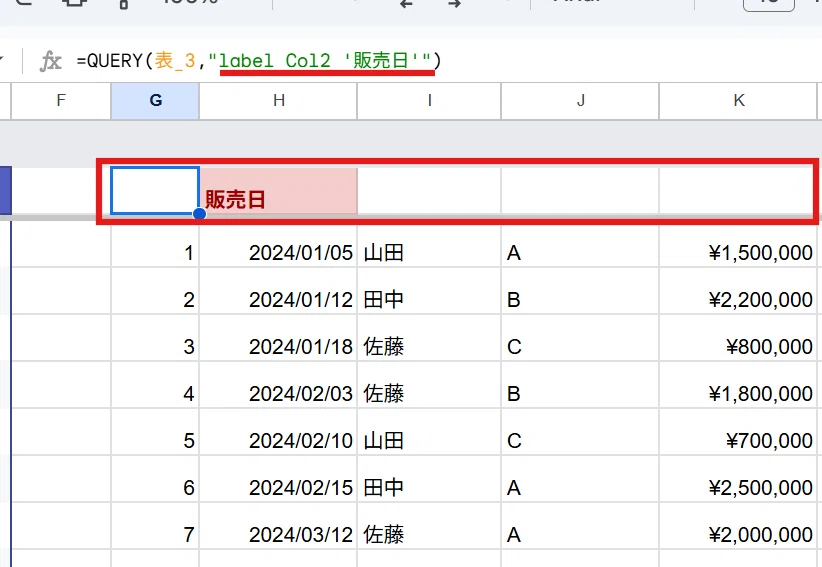Click the fx function icon in formula bar
The image size is (822, 567).
[x=51, y=61]
